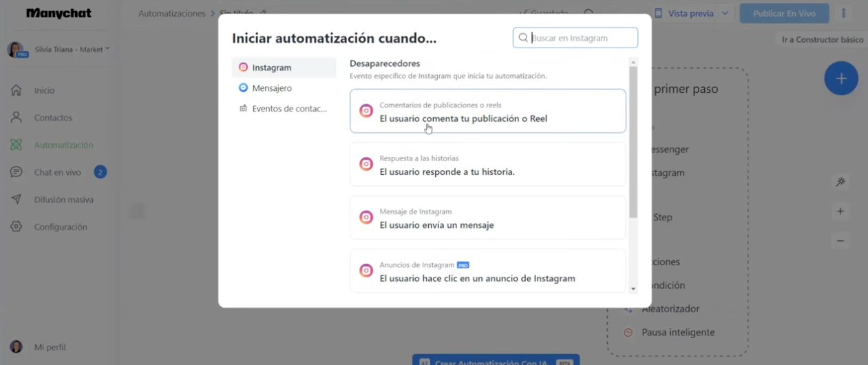This screenshot has height=365, width=868.
Task: Click the Pausa inteligente clock icon
Action: [x=628, y=333]
